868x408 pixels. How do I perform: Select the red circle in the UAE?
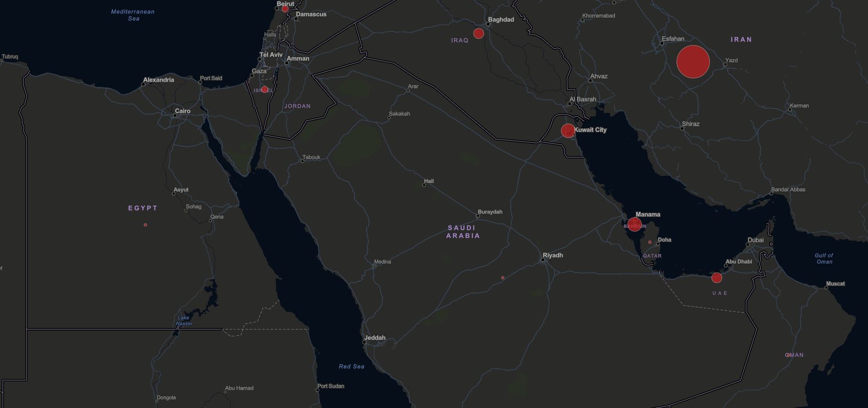(x=716, y=278)
